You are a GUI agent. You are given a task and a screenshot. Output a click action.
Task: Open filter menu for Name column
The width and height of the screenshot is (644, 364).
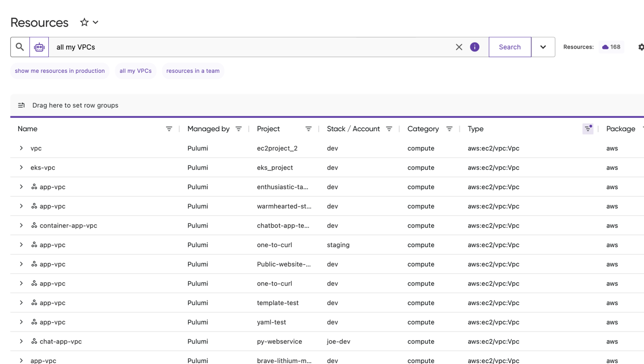tap(169, 129)
